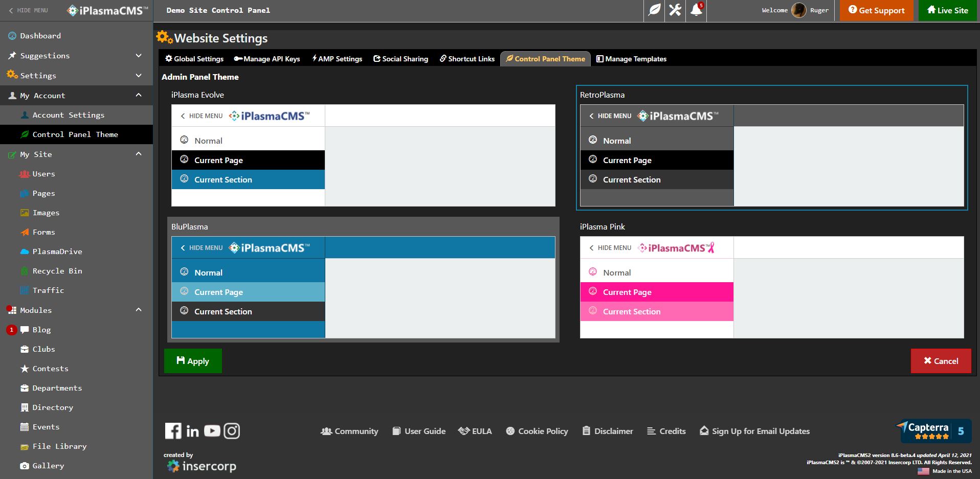Screen dimensions: 980x479
Task: Click the PlasmaDrive cloud icon
Action: pos(24,252)
